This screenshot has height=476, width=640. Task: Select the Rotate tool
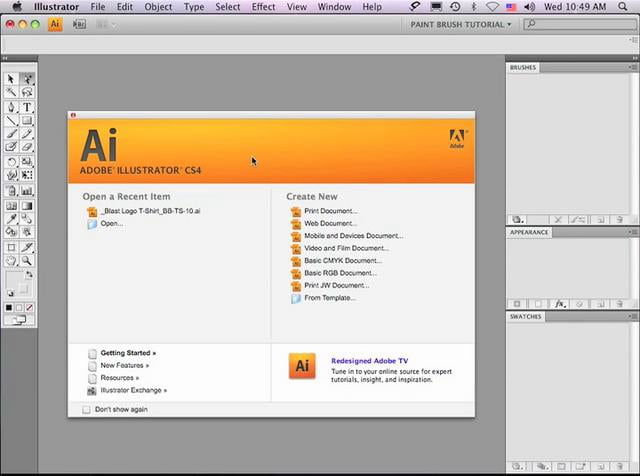[11, 162]
